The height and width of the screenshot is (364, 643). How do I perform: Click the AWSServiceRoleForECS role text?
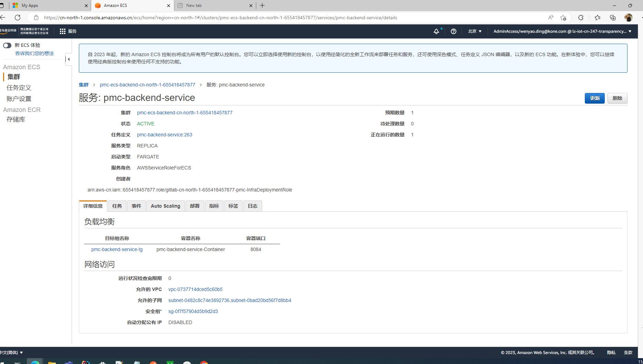click(164, 168)
